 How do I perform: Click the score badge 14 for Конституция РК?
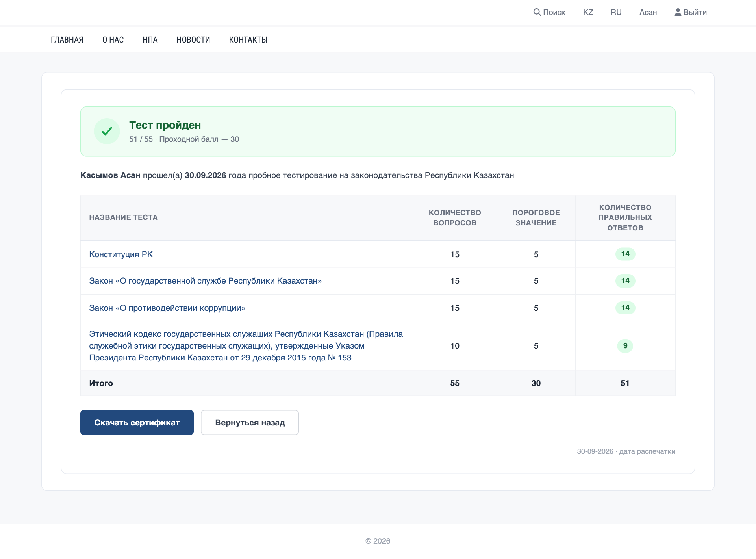(625, 254)
